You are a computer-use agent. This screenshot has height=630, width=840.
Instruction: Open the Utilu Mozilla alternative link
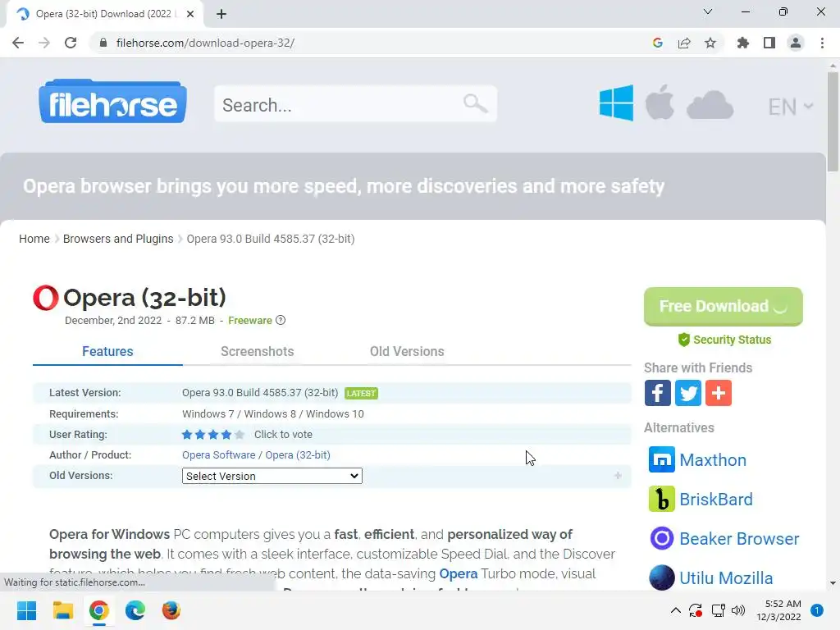(x=726, y=578)
